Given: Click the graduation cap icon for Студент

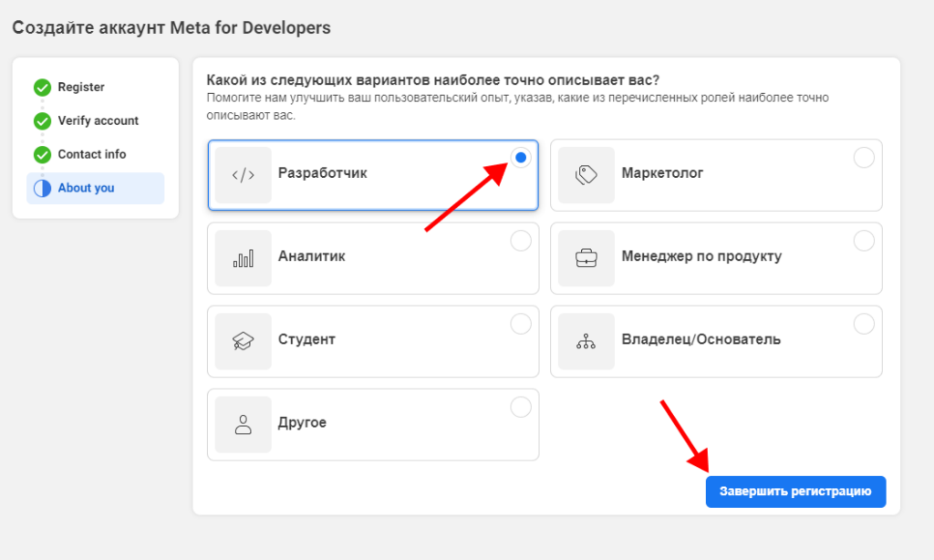Looking at the screenshot, I should coord(244,341).
